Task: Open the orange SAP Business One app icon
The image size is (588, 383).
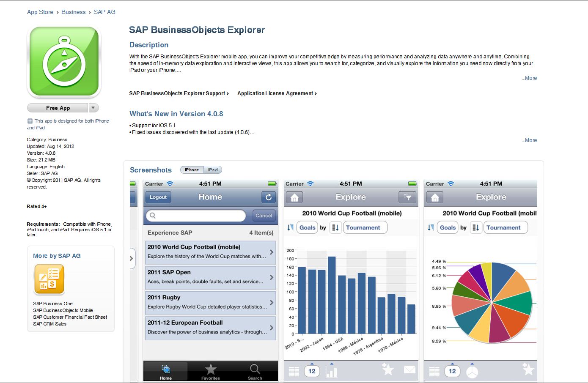Action: [x=49, y=279]
